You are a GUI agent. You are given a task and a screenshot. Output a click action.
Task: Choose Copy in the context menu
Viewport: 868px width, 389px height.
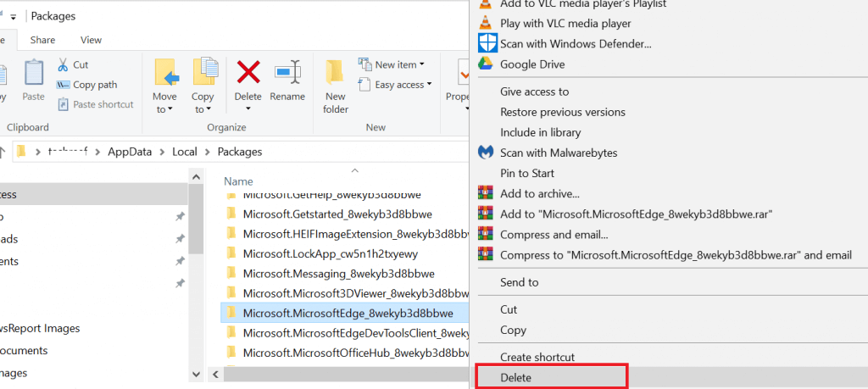click(513, 330)
